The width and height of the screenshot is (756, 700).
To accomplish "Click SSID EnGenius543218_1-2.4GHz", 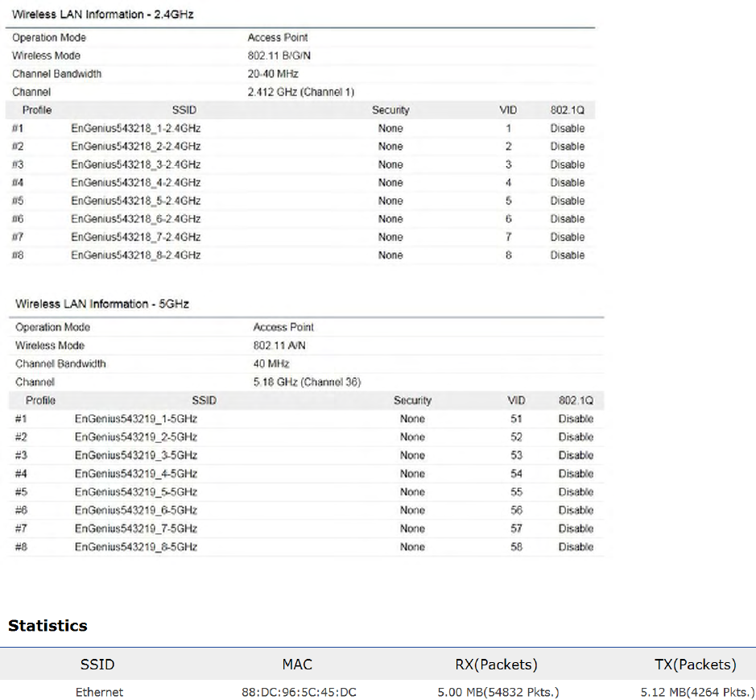I will pyautogui.click(x=135, y=128).
